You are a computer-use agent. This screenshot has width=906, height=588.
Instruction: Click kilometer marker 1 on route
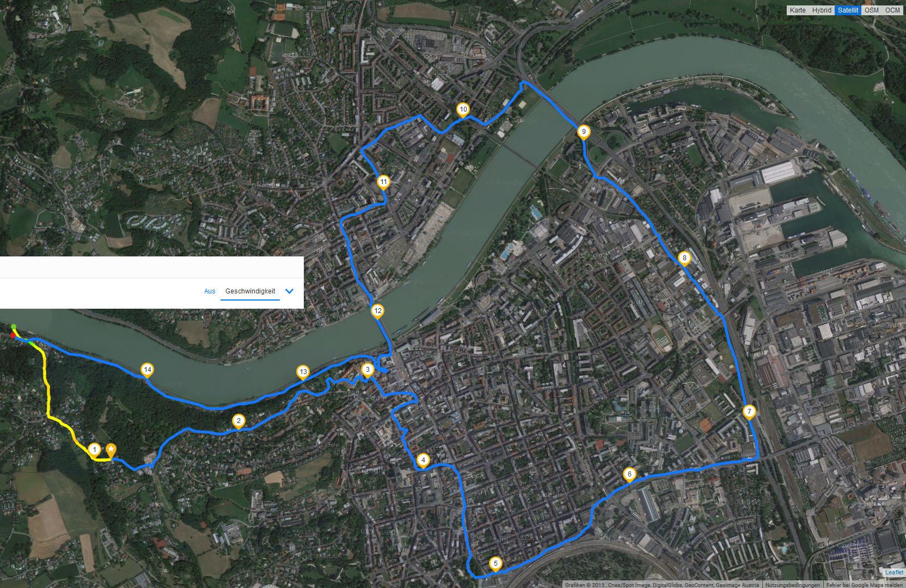(95, 450)
